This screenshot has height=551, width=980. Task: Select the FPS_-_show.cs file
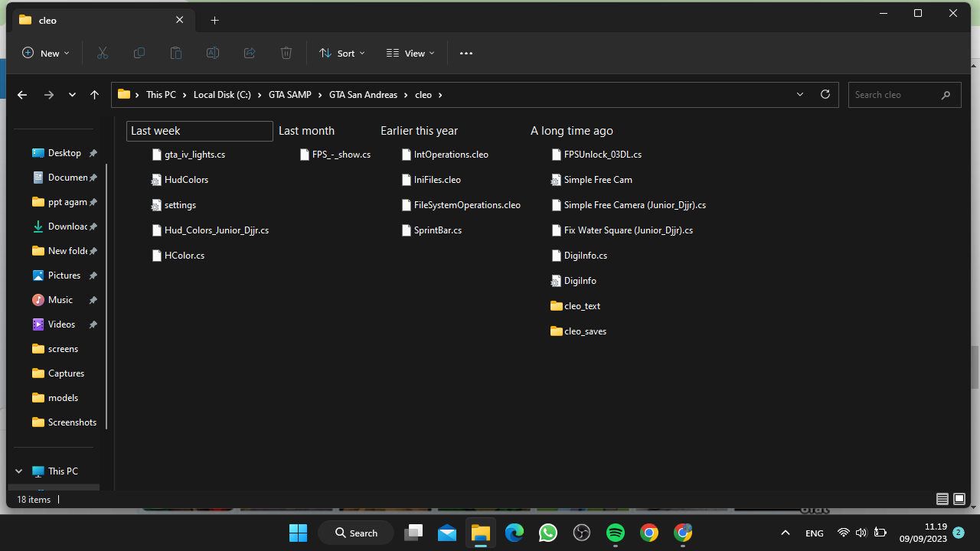coord(335,155)
